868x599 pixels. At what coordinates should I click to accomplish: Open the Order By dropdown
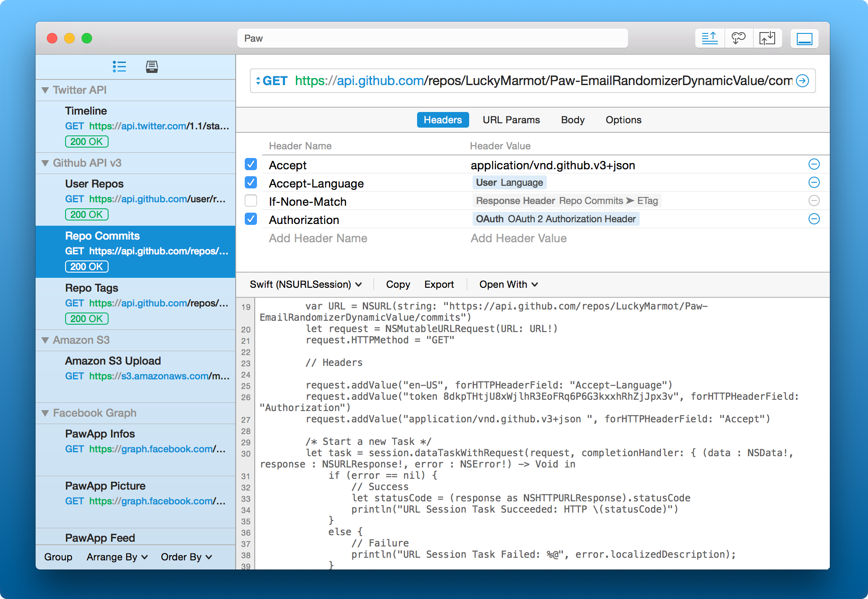186,557
